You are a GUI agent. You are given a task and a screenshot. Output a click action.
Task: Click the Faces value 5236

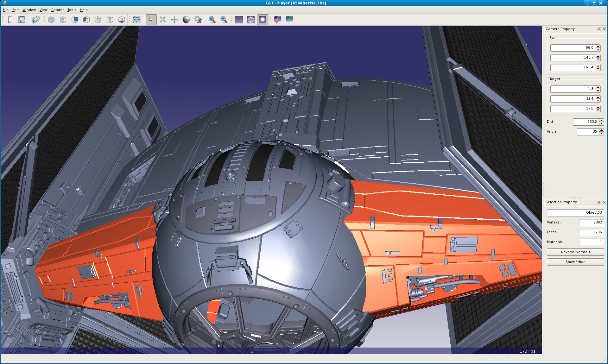591,232
